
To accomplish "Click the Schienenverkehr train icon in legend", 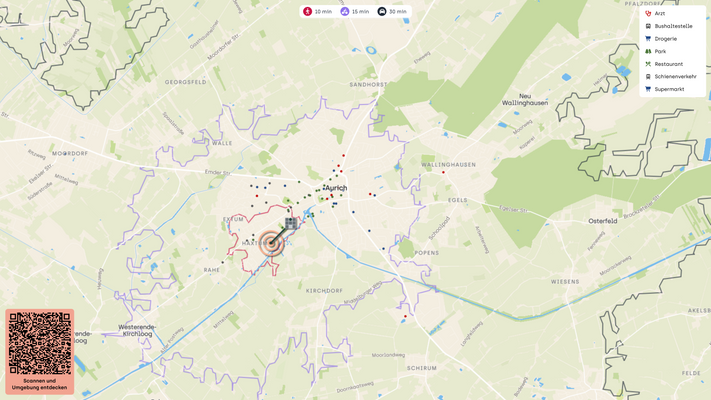I will coord(648,77).
